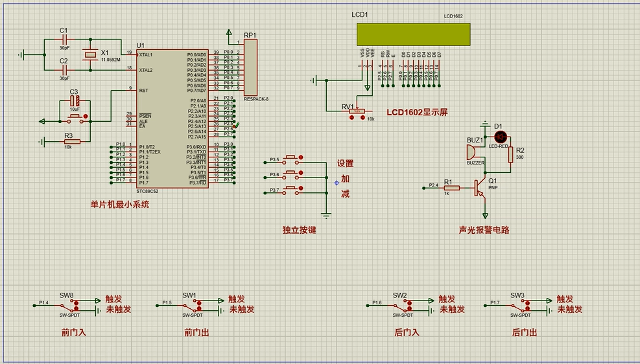Select the BUZ1 buzzer symbol

point(472,152)
